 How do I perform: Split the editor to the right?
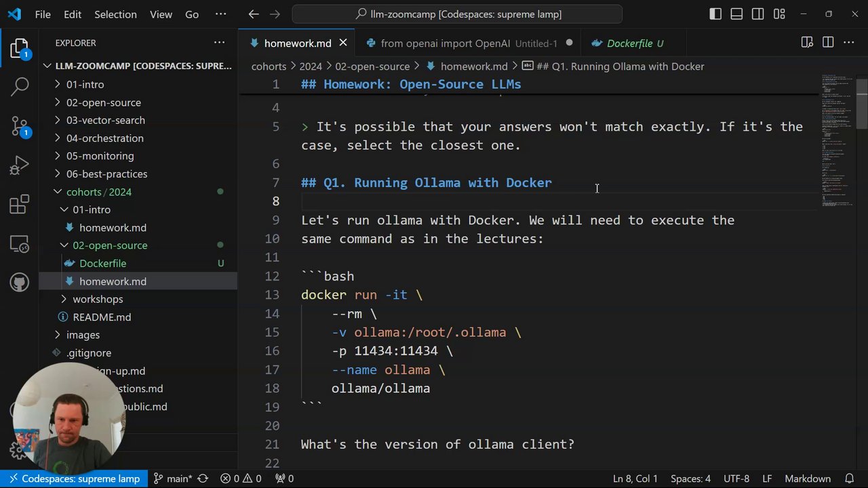828,43
